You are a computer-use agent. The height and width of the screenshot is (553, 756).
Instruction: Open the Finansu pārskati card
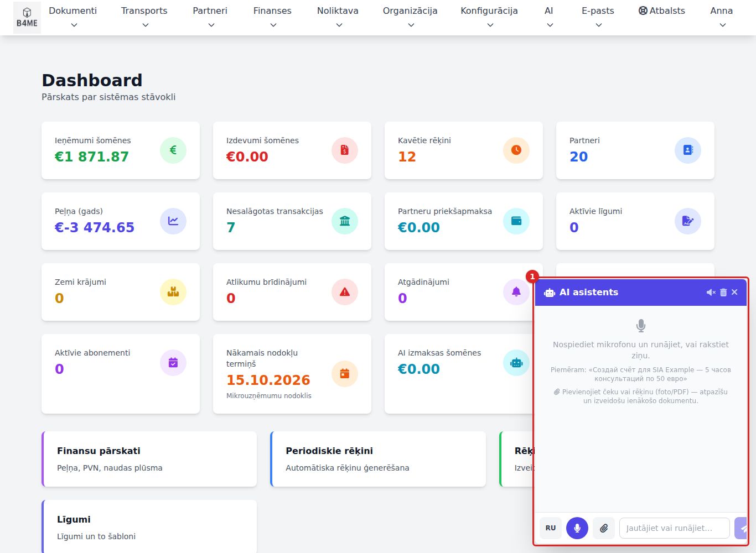(149, 459)
